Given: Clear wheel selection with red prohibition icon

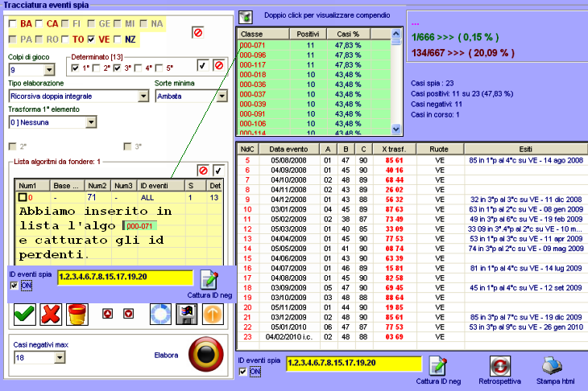Looking at the screenshot, I should point(198,32).
